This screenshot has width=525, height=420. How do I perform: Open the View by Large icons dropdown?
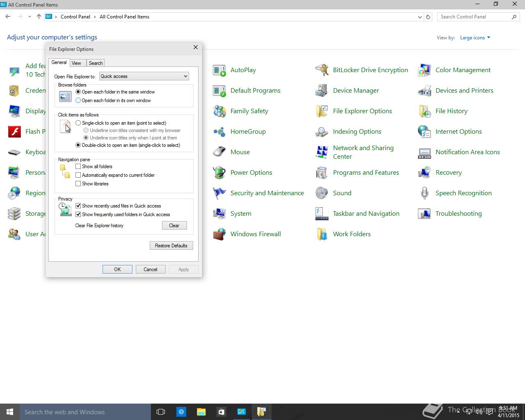coord(475,38)
